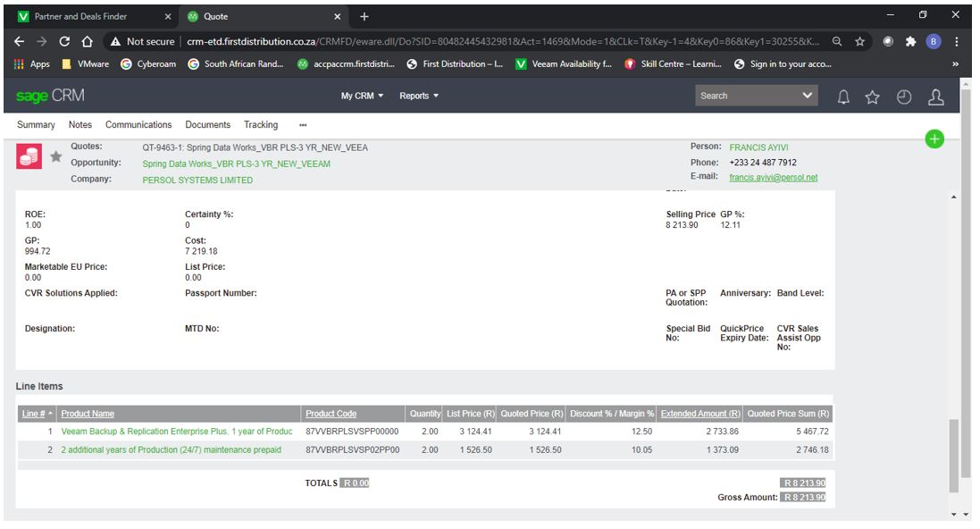
Task: Click the Sage CRM notifications bell icon
Action: pos(842,97)
